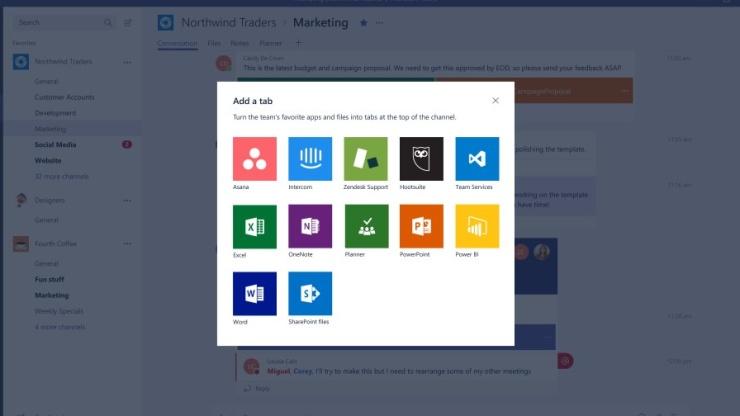The width and height of the screenshot is (740, 416).
Task: Open Marketing channel more options ellipsis
Action: click(x=379, y=23)
